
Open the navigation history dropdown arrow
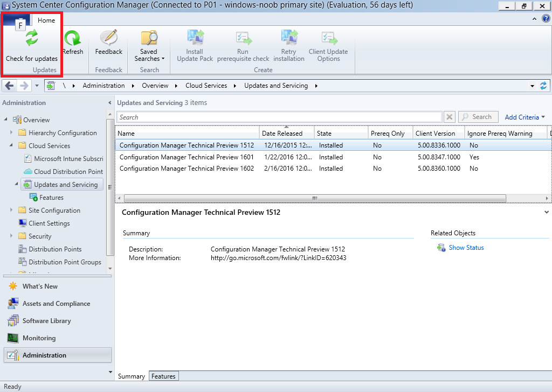(37, 86)
